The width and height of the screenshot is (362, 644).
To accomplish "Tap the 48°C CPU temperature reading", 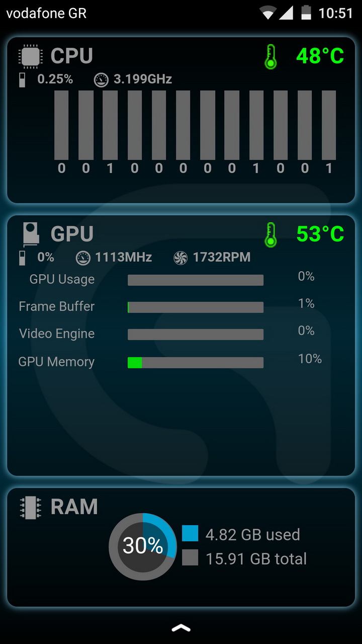I will click(320, 56).
